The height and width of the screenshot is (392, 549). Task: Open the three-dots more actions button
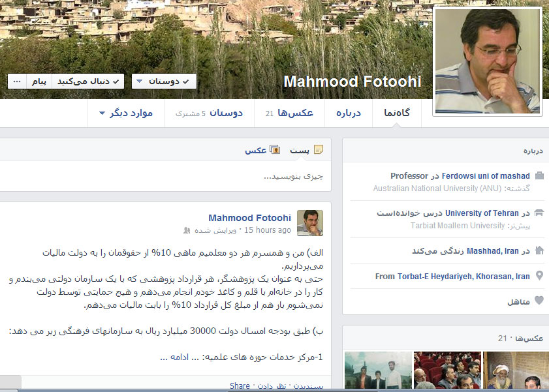coord(17,81)
